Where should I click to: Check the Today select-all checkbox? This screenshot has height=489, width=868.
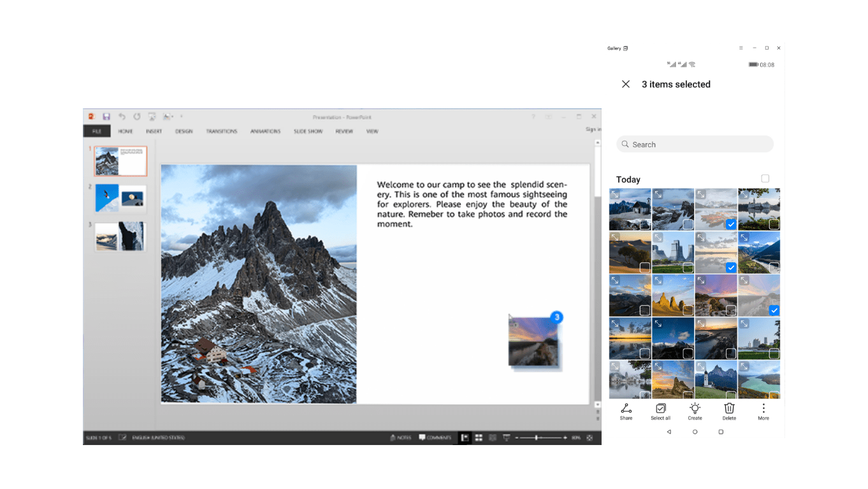point(765,179)
